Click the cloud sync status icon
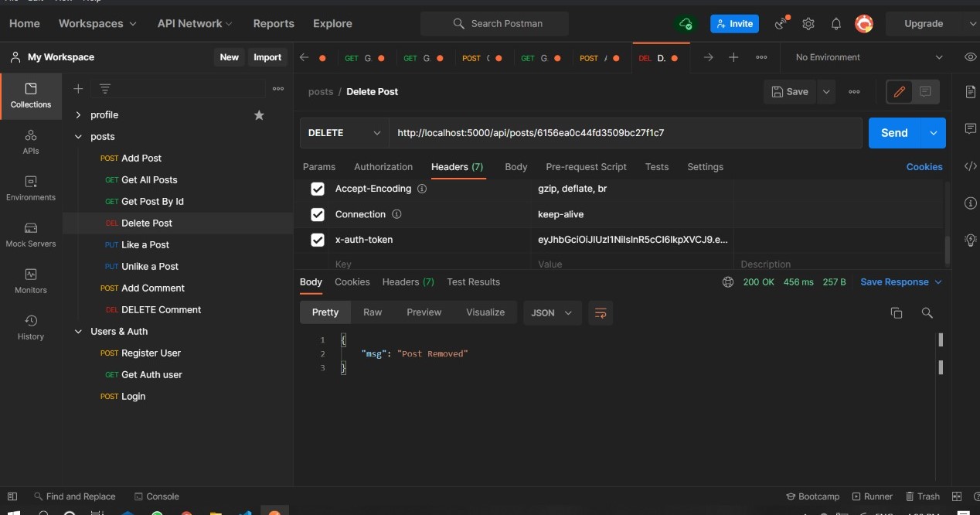 coord(686,24)
